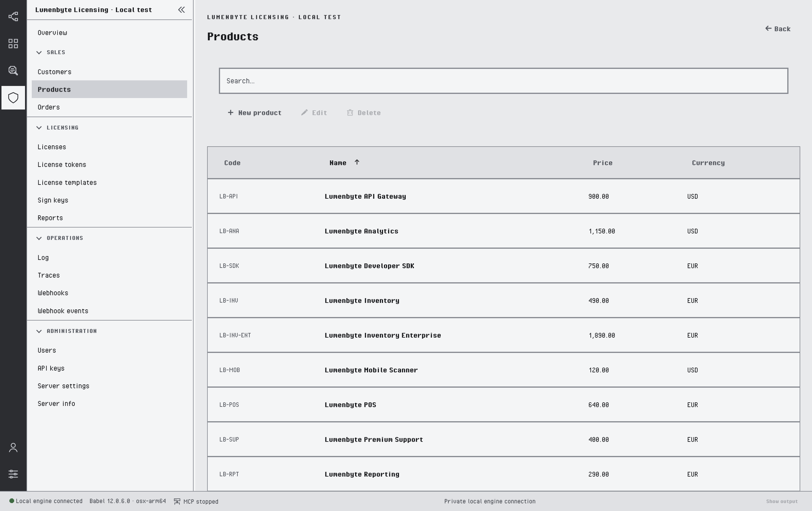Click the Edit button

tap(314, 113)
